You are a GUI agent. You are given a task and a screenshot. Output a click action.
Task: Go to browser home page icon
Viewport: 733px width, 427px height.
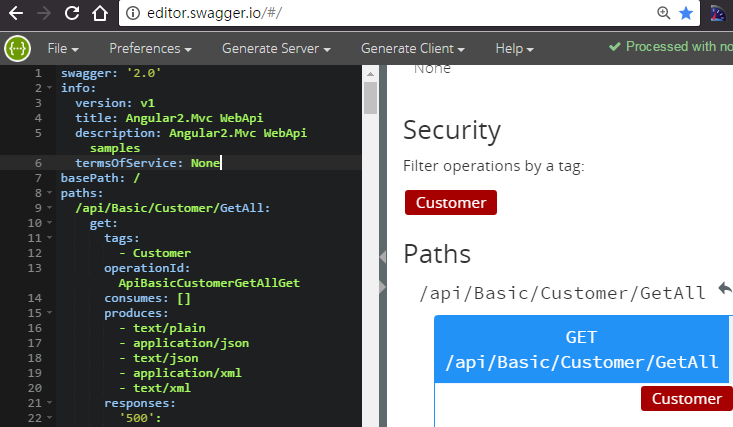100,13
